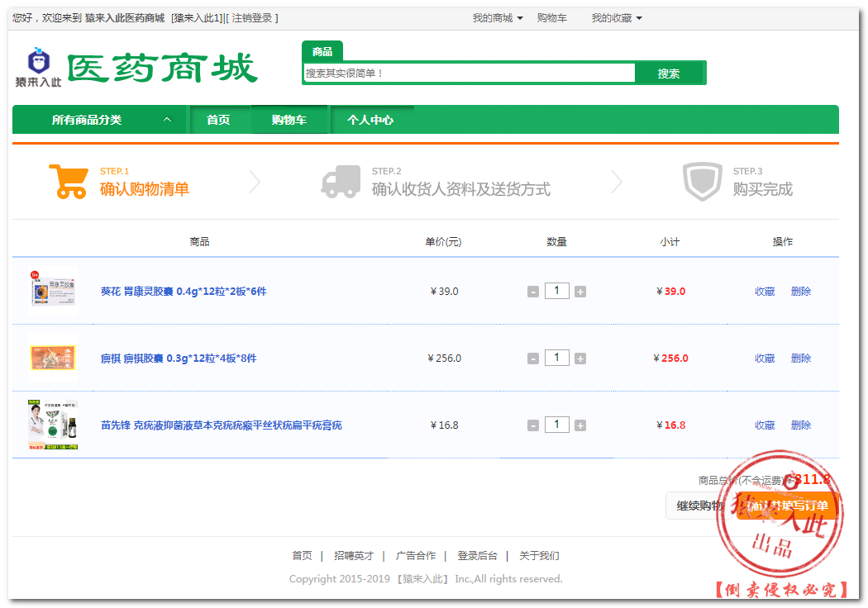868x608 pixels.
Task: Click the 注销登录 logout link
Action: click(252, 18)
